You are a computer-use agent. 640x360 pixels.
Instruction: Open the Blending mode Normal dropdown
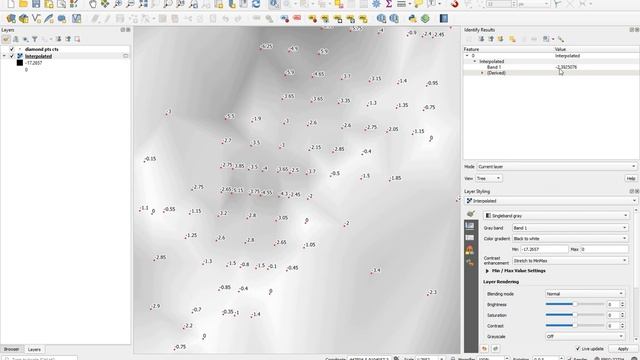pyautogui.click(x=584, y=293)
